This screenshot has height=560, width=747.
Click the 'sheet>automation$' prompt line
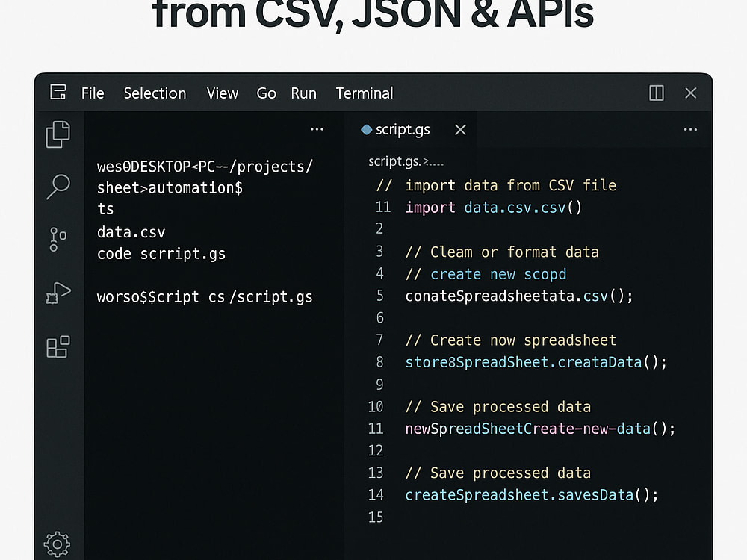(170, 188)
